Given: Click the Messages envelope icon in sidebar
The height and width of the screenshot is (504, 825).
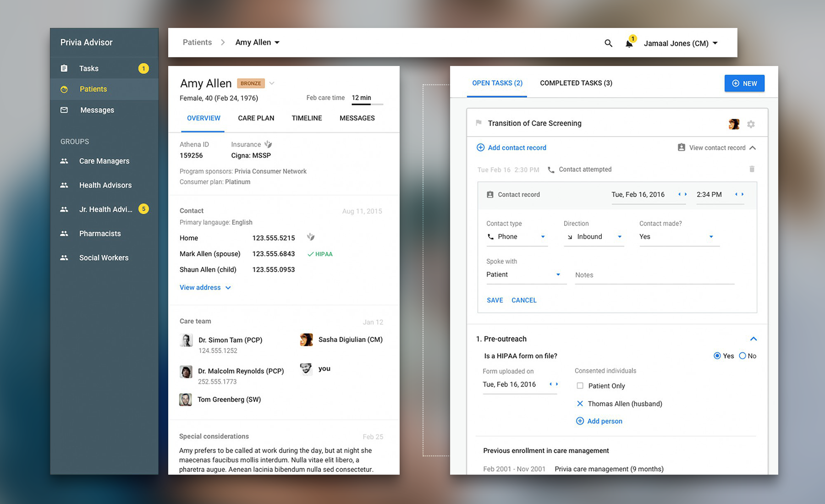Looking at the screenshot, I should pyautogui.click(x=64, y=110).
